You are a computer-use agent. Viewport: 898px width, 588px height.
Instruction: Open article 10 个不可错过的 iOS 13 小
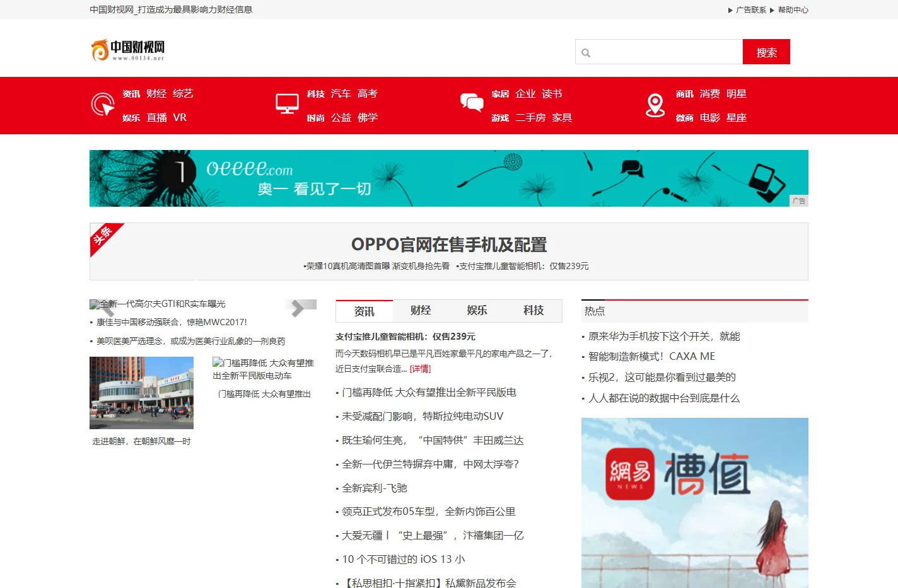click(x=404, y=560)
